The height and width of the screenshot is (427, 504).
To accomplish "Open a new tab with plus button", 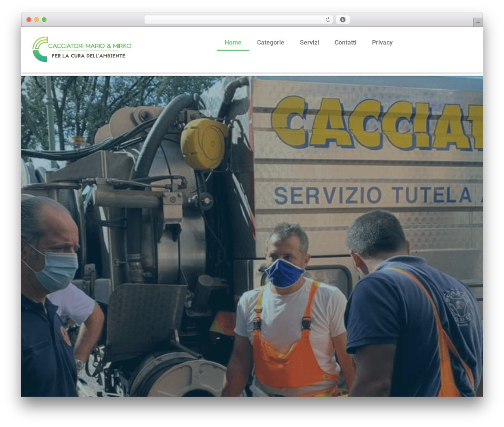I will click(478, 22).
